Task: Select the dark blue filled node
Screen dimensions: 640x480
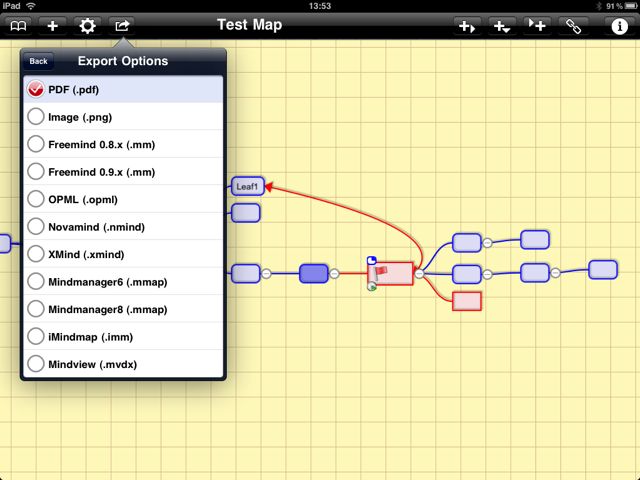Action: (313, 273)
